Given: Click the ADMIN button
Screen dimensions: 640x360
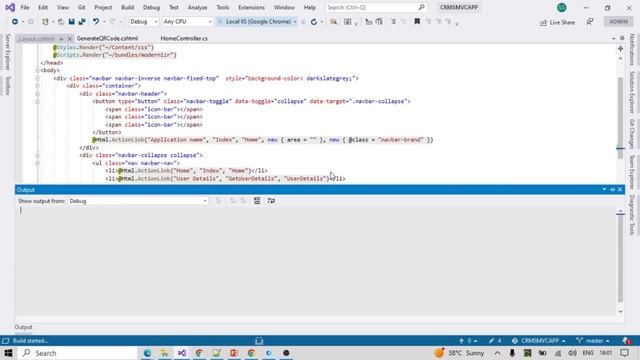Looking at the screenshot, I should 618,22.
